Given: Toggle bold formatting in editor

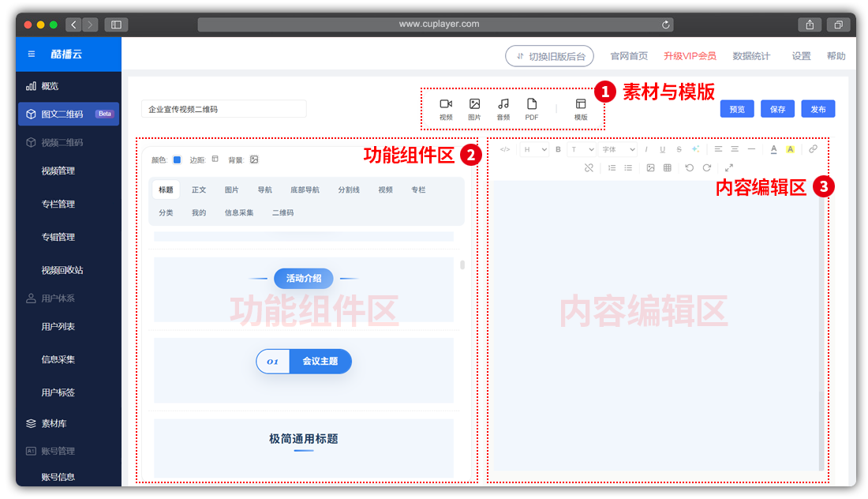Looking at the screenshot, I should point(558,149).
